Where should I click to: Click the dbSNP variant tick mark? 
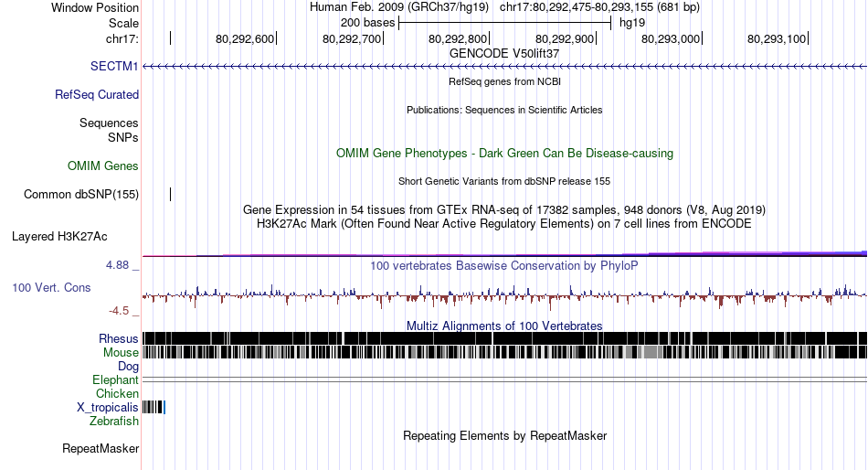171,194
